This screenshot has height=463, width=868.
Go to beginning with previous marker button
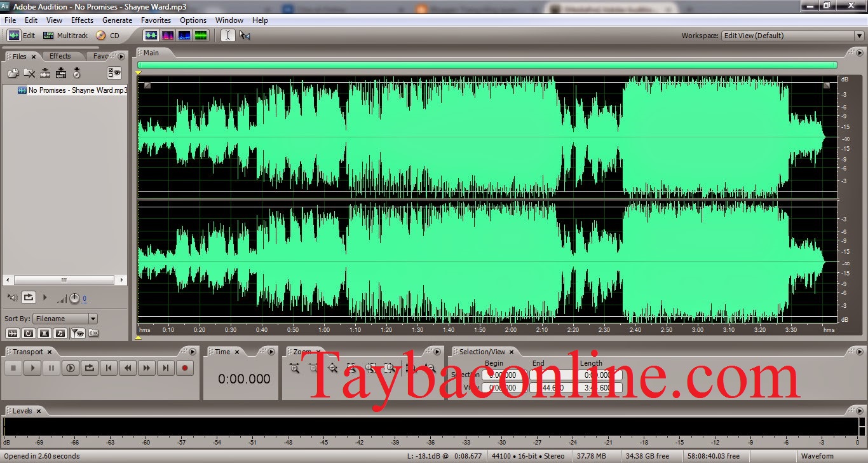109,368
